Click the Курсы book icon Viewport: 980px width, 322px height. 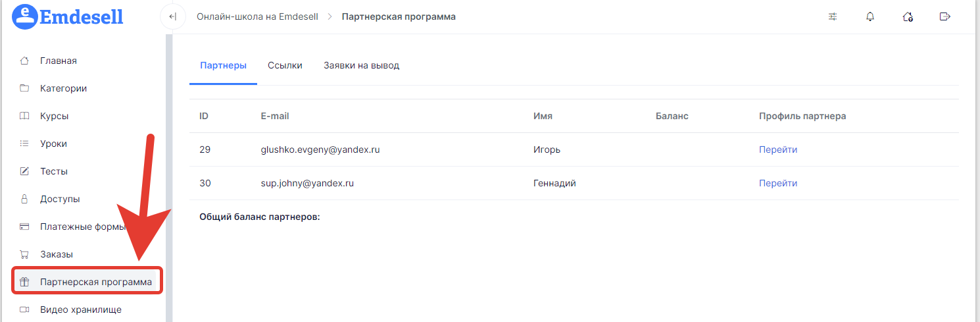24,116
